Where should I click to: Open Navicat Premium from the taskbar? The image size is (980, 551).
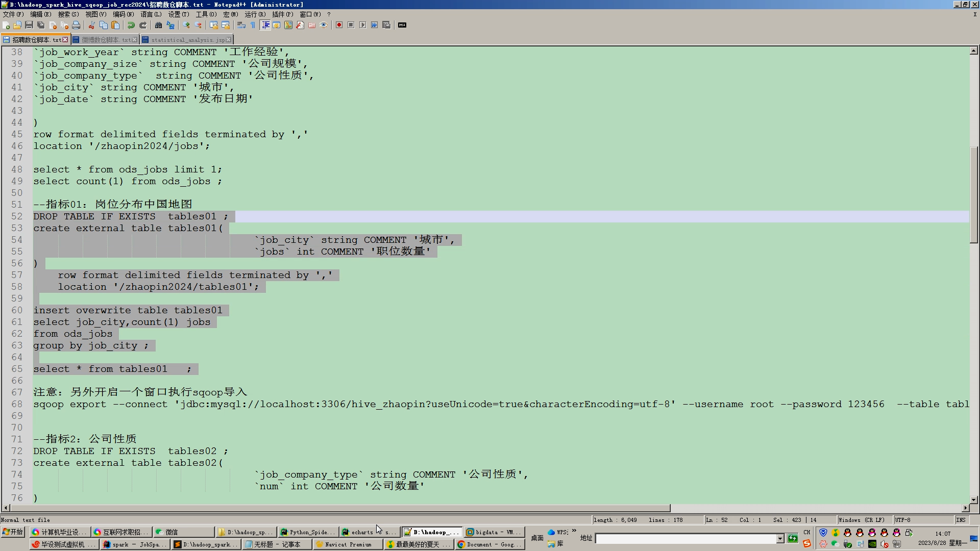[x=347, y=544]
